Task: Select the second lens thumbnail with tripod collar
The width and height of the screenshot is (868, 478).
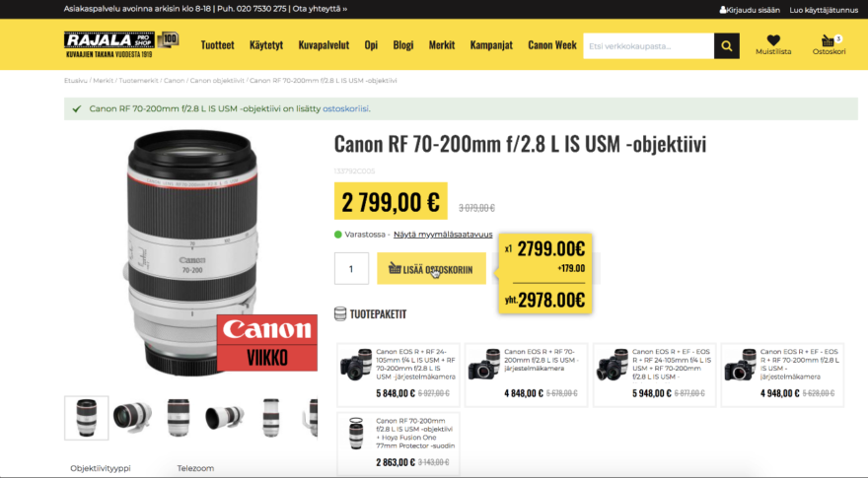Action: click(132, 418)
